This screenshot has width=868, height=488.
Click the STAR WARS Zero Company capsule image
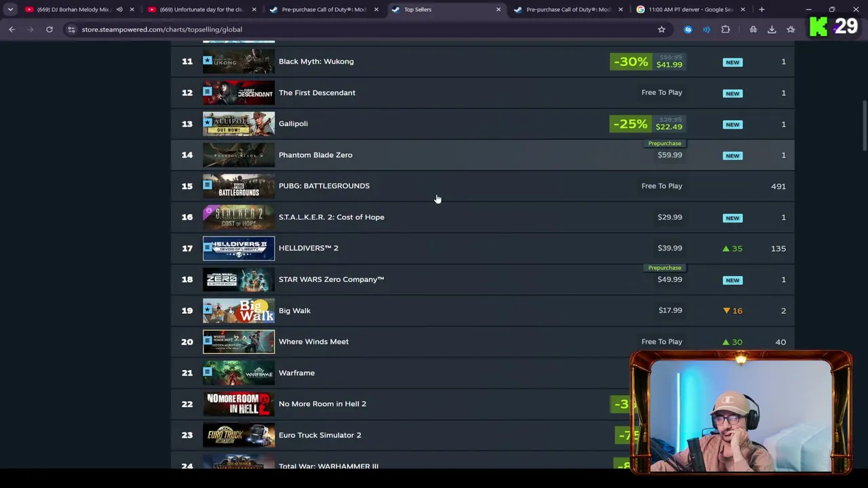239,279
